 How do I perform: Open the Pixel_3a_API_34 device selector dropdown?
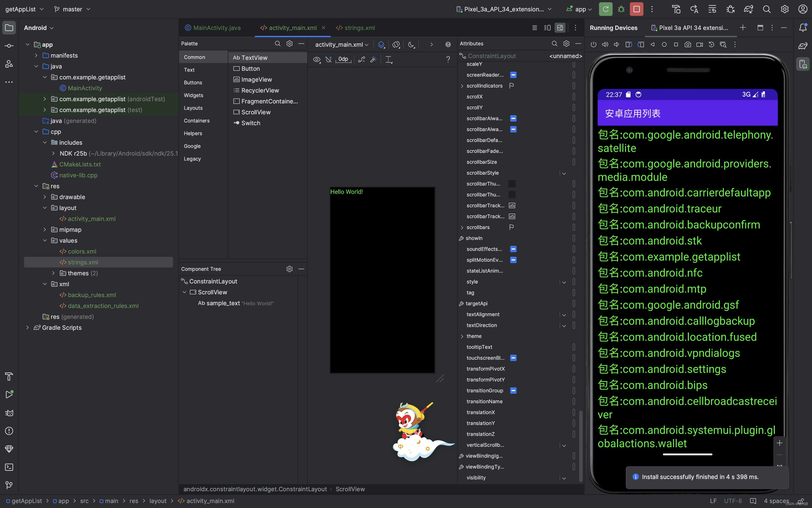click(x=504, y=9)
